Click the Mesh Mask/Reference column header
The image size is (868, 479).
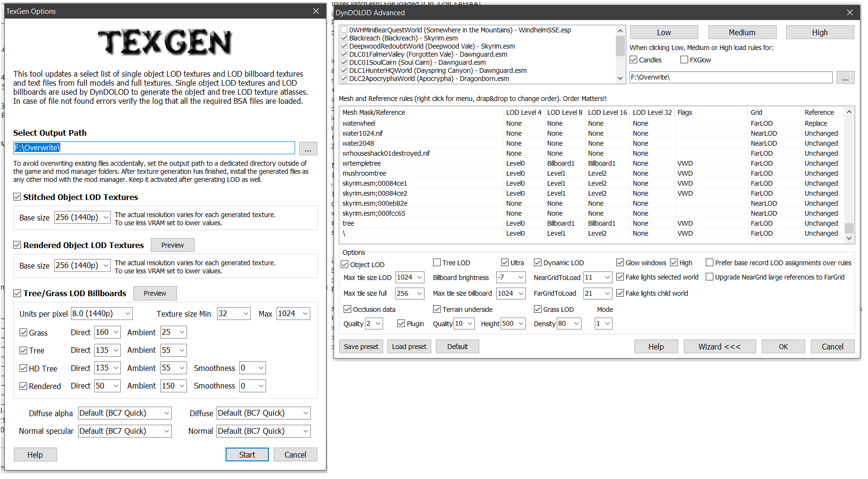click(x=422, y=112)
